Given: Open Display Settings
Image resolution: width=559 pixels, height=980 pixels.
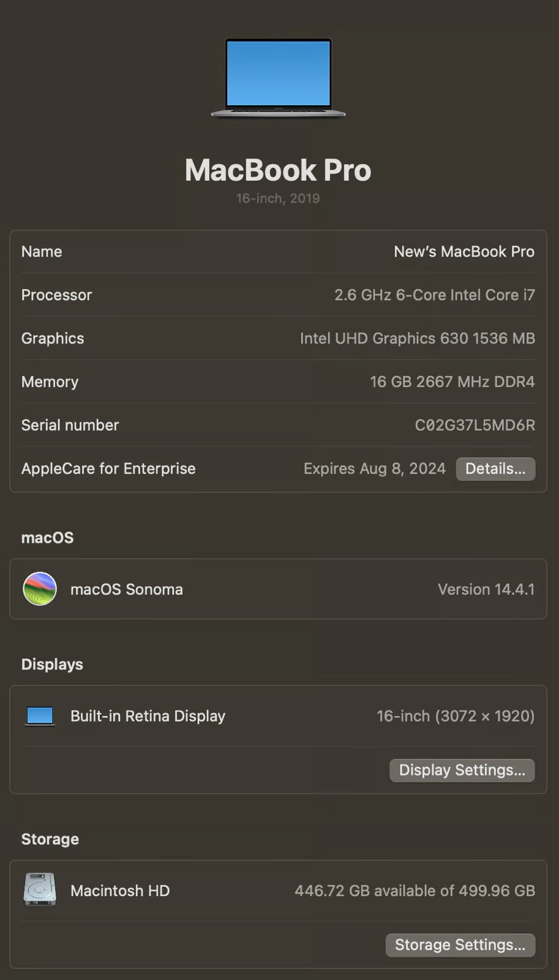Looking at the screenshot, I should (x=462, y=770).
